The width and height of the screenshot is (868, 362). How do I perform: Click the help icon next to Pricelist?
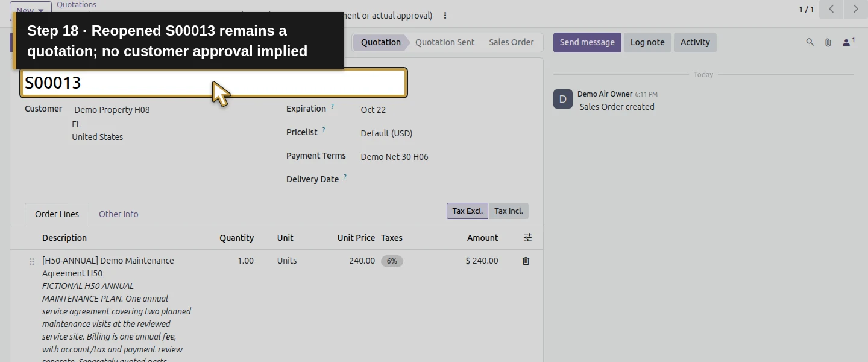(x=324, y=130)
